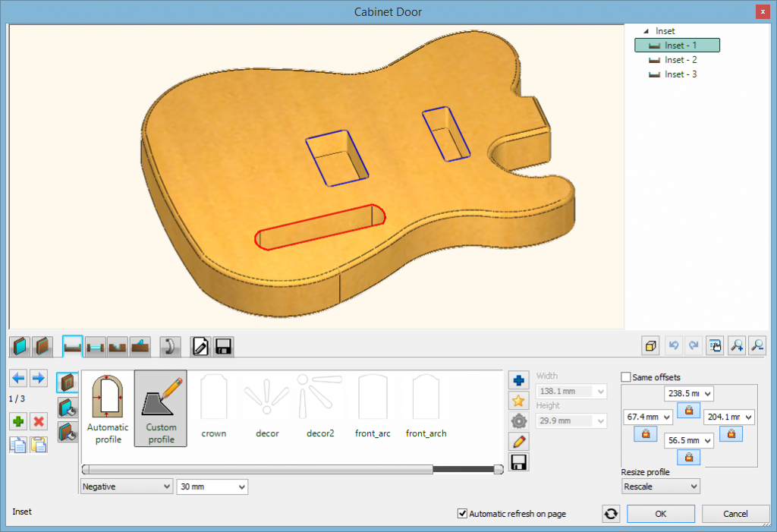
Task: Toggle the lock under 238.5 mm offset
Action: tap(688, 411)
